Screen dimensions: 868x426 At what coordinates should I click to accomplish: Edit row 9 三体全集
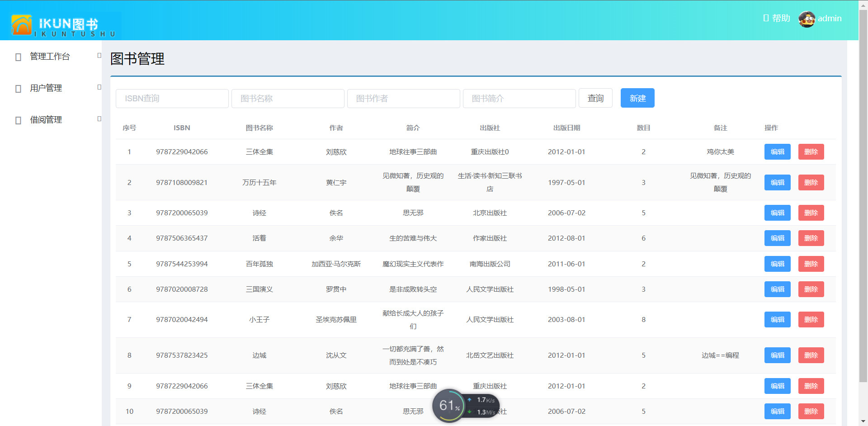pos(777,386)
